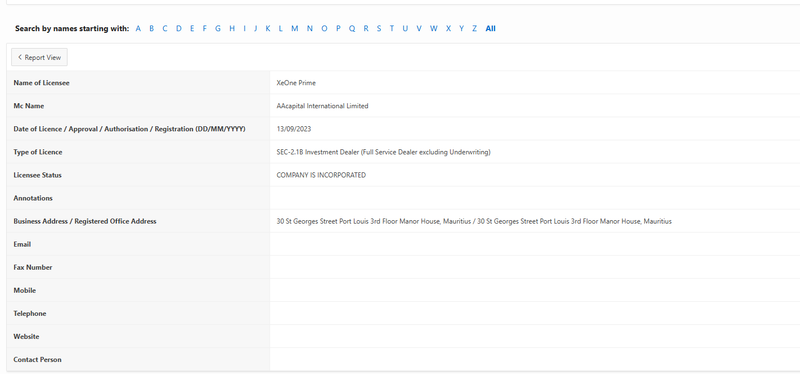This screenshot has width=800, height=374.
Task: Filter names starting with T
Action: [392, 29]
